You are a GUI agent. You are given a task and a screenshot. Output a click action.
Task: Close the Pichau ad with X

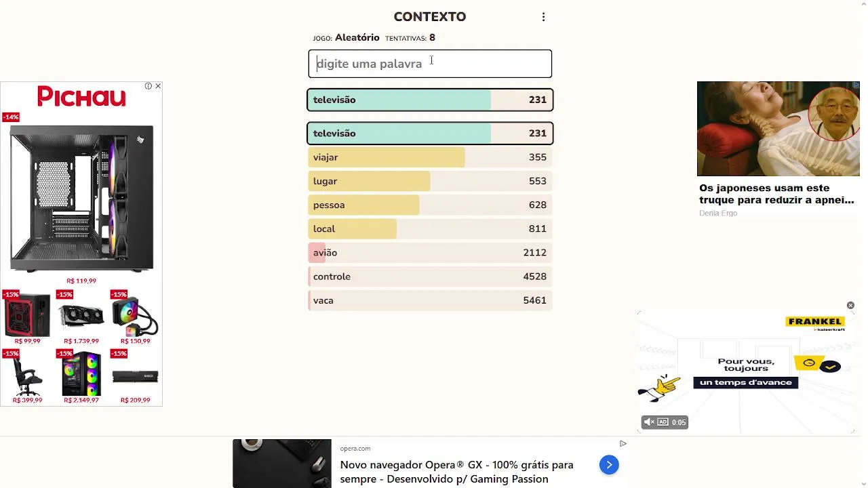(x=158, y=86)
